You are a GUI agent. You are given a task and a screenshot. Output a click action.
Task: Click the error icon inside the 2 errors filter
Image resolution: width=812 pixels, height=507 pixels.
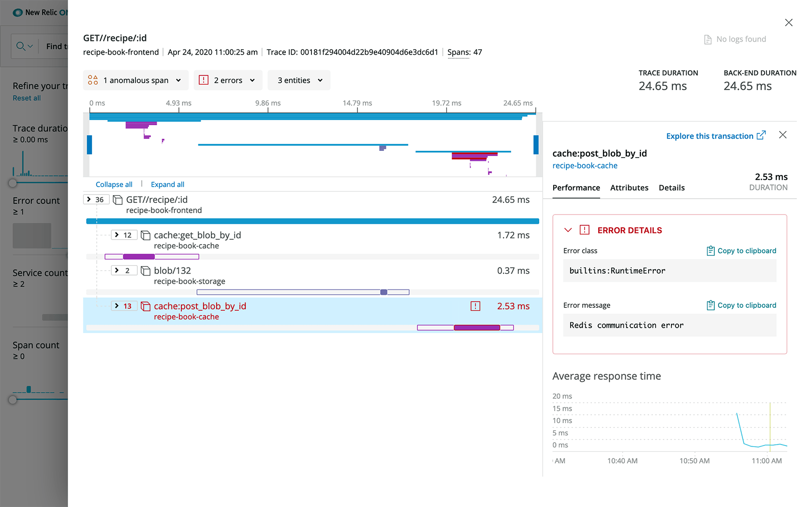coord(204,80)
